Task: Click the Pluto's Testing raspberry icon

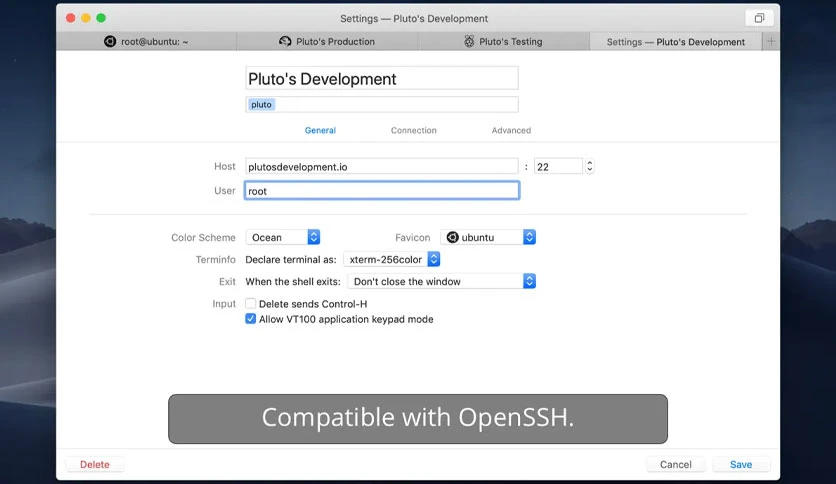Action: 469,42
